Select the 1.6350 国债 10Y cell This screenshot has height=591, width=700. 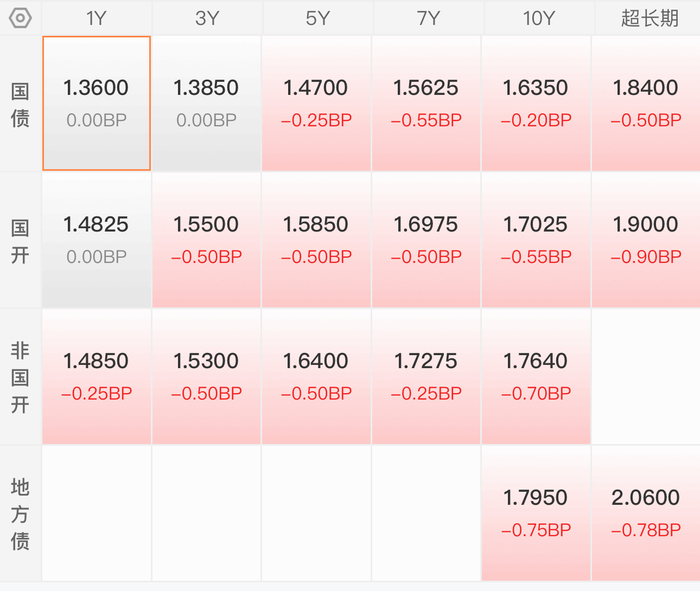(536, 104)
